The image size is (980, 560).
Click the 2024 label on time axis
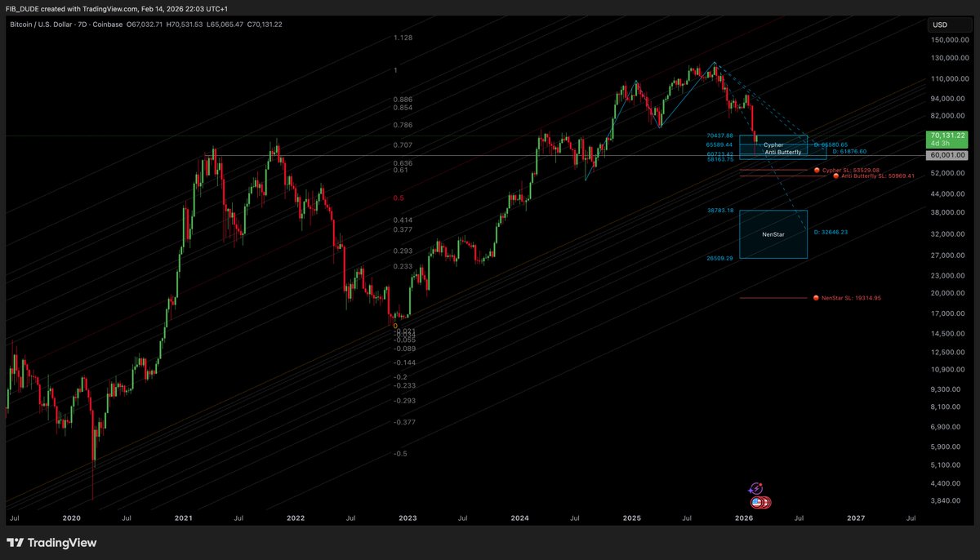pyautogui.click(x=519, y=518)
